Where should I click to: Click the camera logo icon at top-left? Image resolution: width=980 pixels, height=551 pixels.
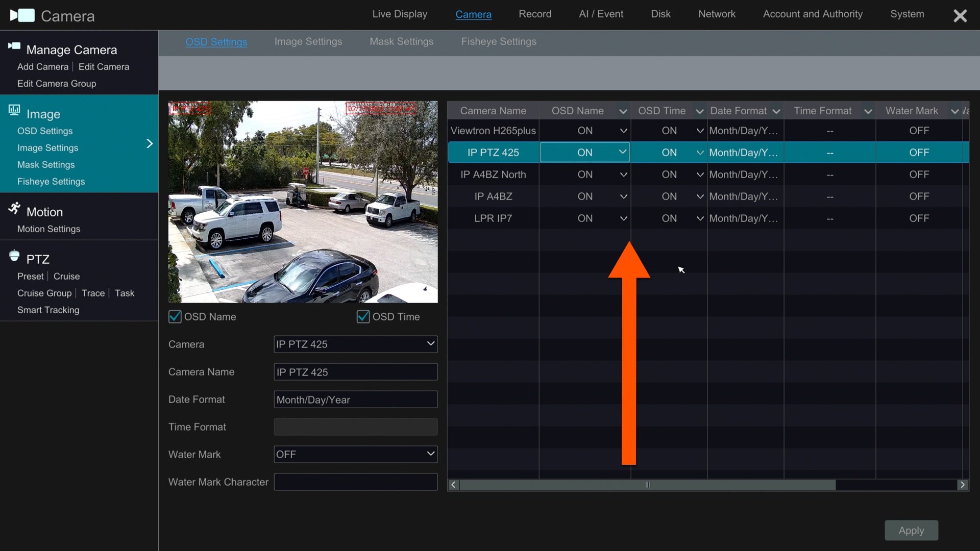22,15
